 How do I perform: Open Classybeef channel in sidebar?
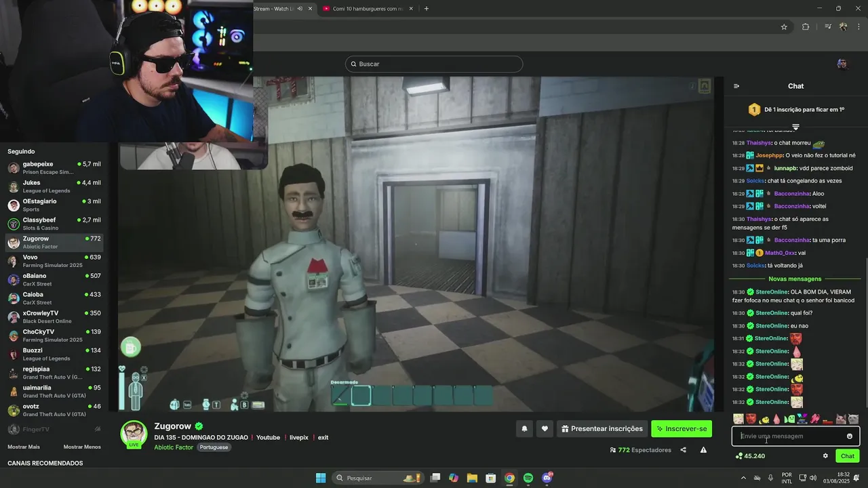coord(54,224)
